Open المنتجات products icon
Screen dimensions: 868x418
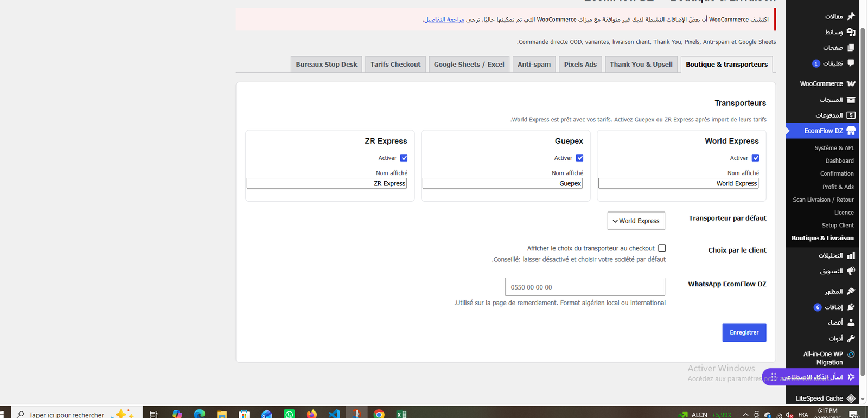click(851, 100)
